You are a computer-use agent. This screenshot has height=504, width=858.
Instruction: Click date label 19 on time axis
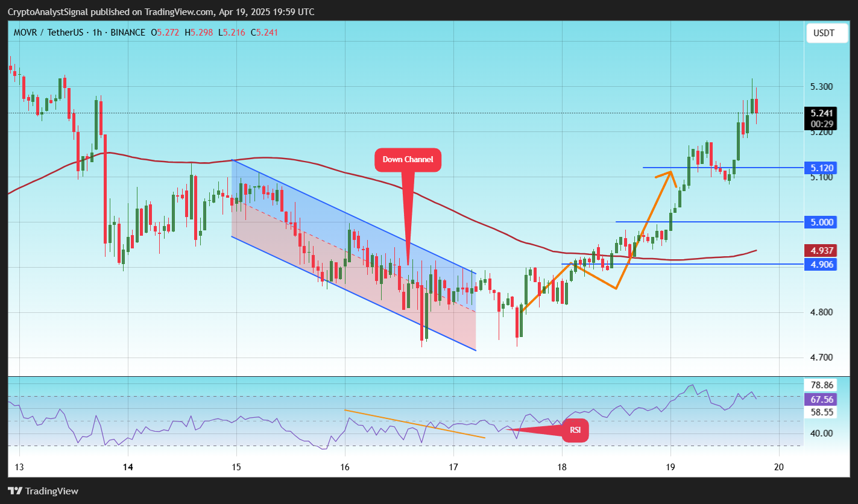pyautogui.click(x=670, y=467)
